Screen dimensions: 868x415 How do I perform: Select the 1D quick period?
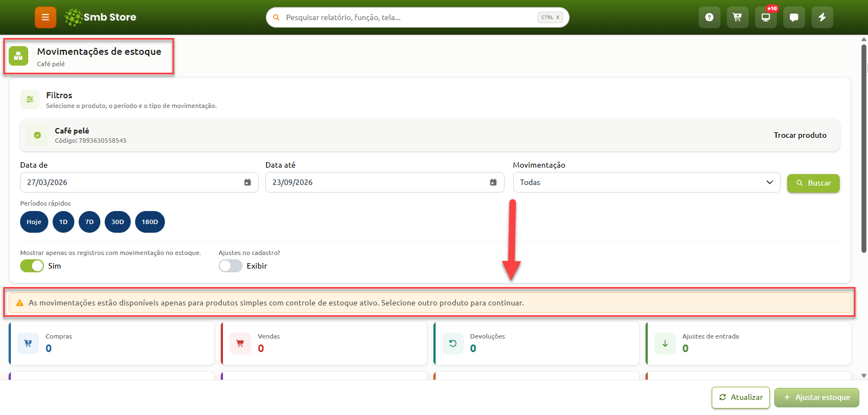pos(63,222)
